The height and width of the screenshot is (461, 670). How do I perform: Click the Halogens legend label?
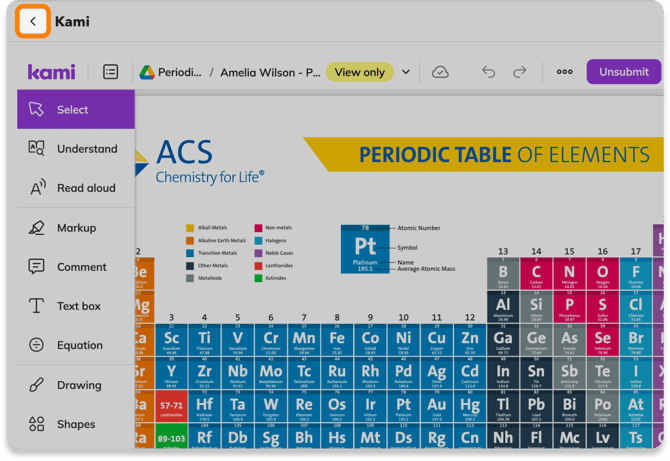pos(276,241)
